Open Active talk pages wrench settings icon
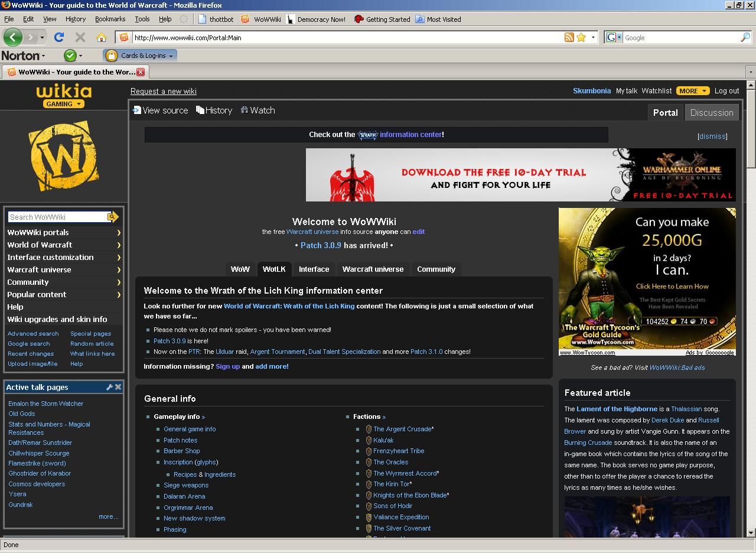Screen dimensions: 756x553 [x=109, y=387]
